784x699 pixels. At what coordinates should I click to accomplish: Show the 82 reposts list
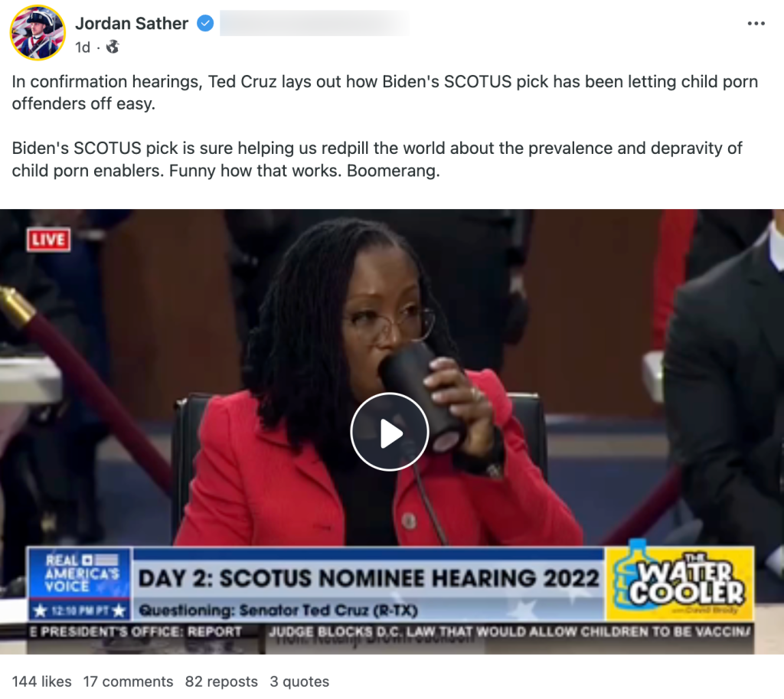(221, 681)
